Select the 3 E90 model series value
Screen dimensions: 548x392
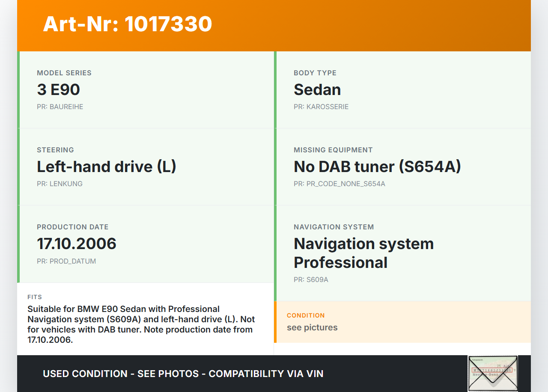58,89
